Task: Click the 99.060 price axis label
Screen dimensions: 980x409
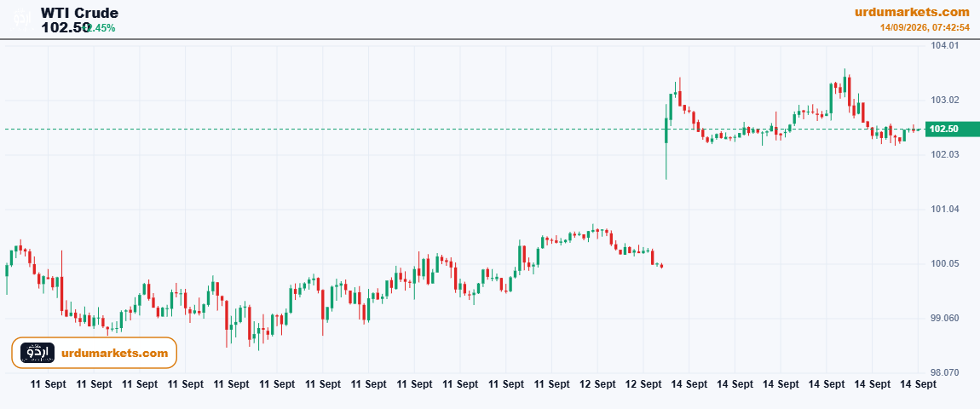Action: (x=944, y=319)
